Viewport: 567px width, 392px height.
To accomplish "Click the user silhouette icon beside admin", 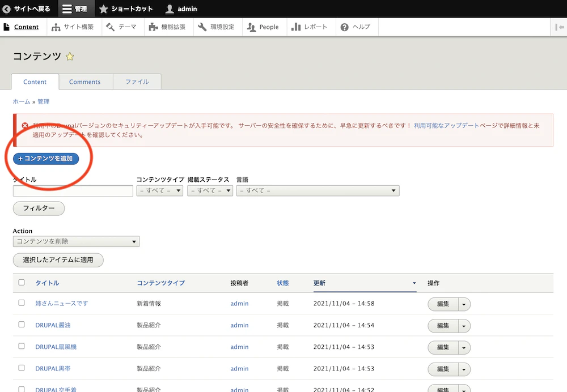I will 170,9.
